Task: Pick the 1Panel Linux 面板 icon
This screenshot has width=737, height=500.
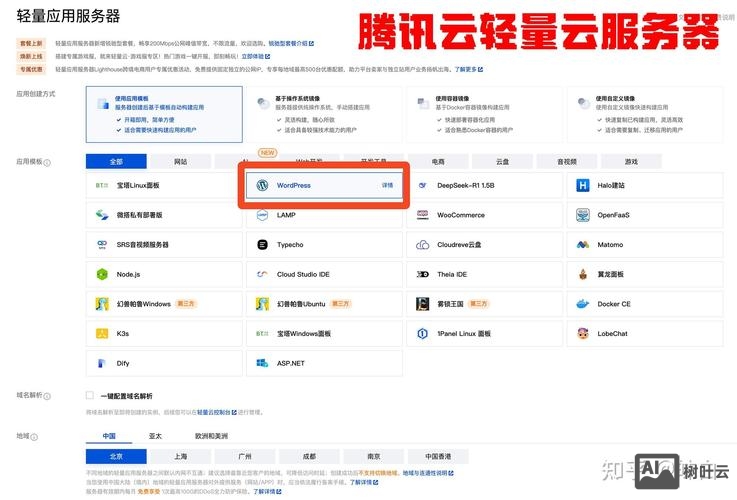Action: 423,333
